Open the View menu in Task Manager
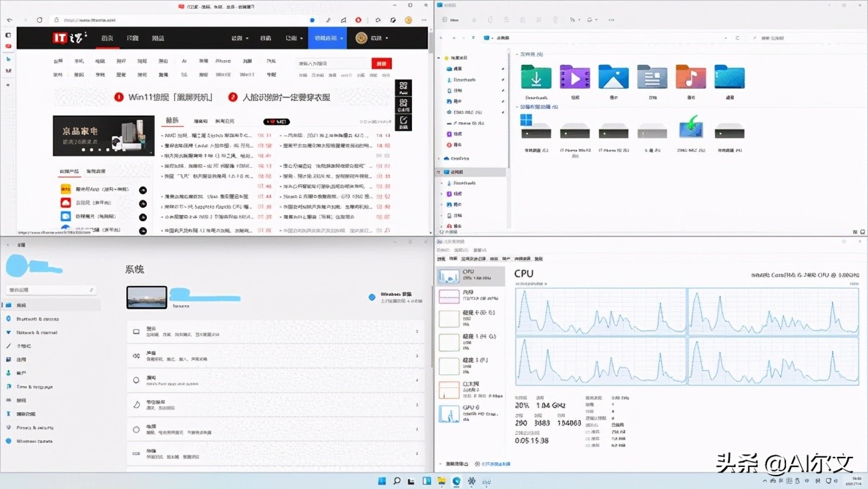 pyautogui.click(x=479, y=251)
